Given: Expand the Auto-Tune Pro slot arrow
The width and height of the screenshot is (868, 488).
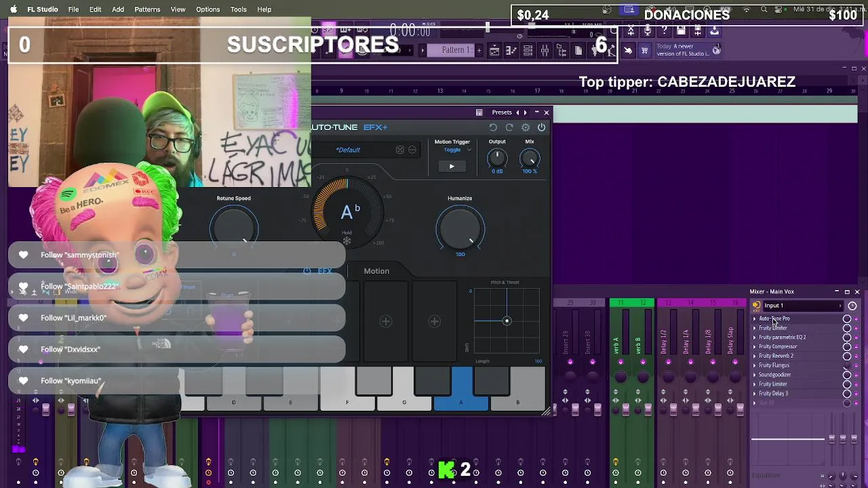Looking at the screenshot, I should (x=754, y=319).
